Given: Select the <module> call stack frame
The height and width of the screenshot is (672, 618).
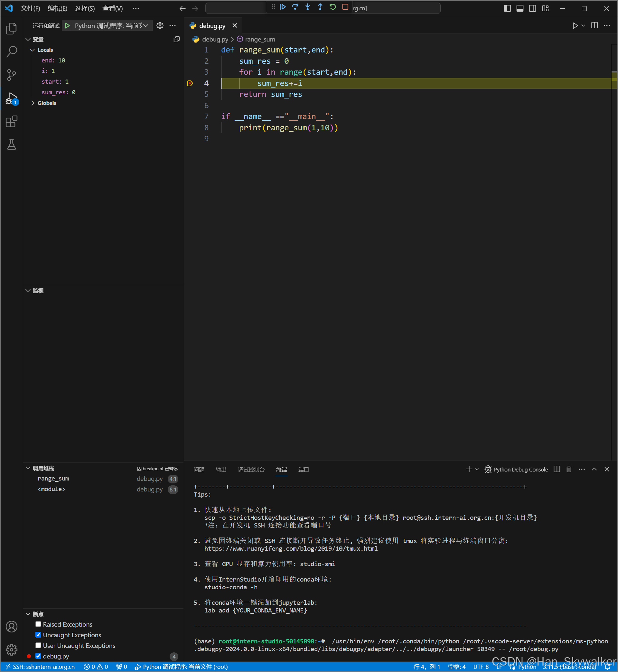Looking at the screenshot, I should click(x=51, y=489).
